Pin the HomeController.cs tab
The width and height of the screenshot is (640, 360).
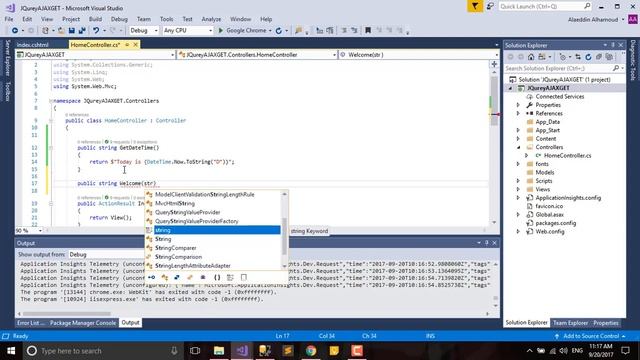tap(127, 44)
